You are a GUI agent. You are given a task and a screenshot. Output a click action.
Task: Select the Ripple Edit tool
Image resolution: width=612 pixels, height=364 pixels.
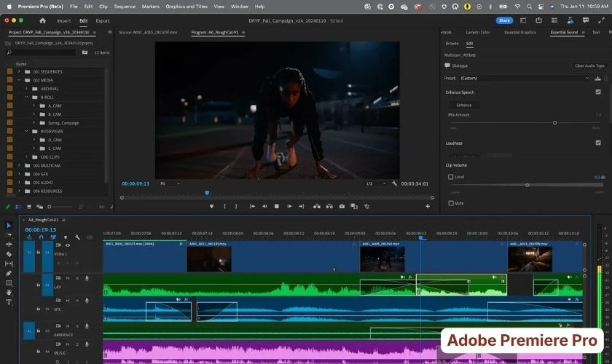pyautogui.click(x=9, y=244)
